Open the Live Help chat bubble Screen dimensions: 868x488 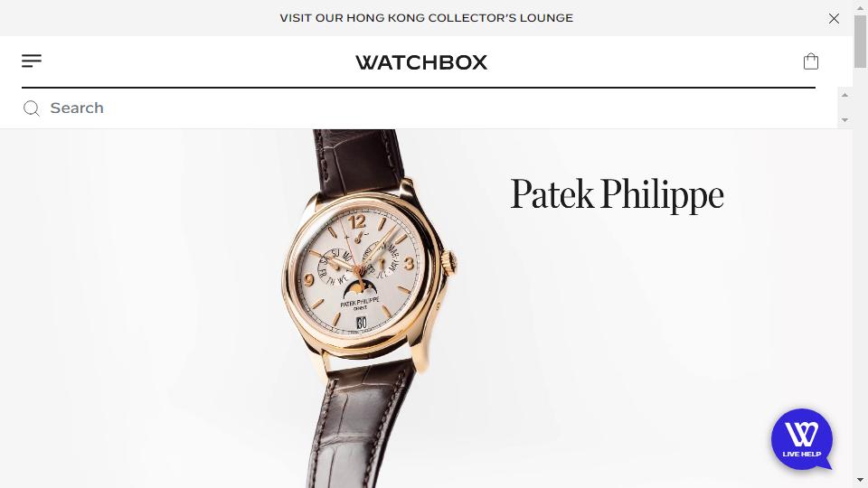802,439
